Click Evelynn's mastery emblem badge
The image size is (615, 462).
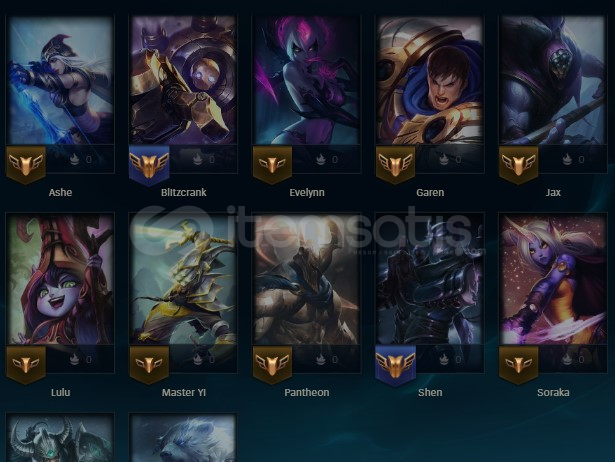272,165
